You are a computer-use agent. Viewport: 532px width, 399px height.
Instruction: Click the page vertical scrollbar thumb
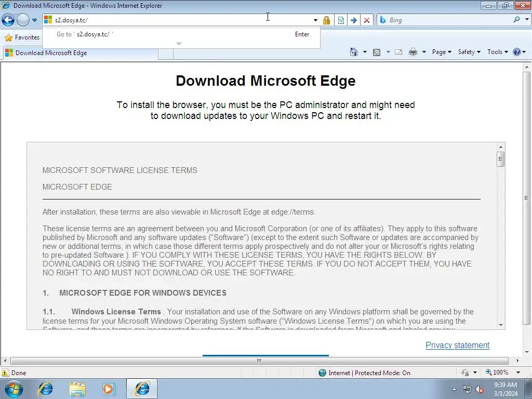click(x=527, y=198)
